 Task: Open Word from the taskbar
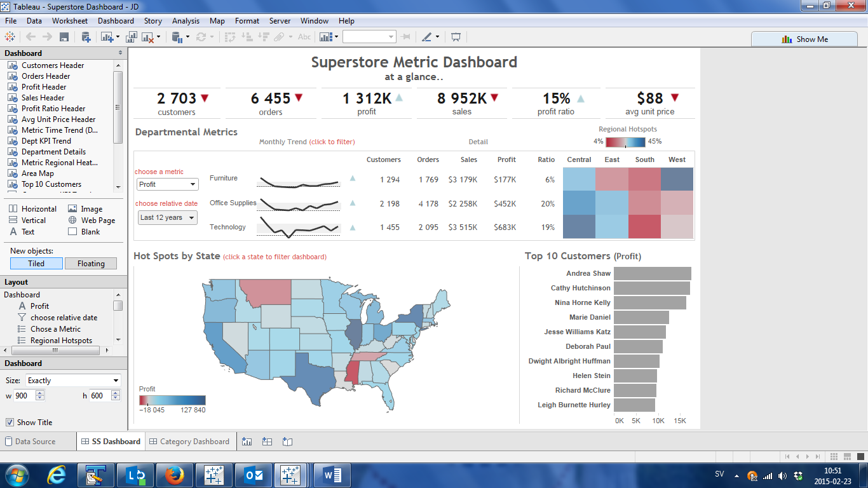[x=332, y=475]
